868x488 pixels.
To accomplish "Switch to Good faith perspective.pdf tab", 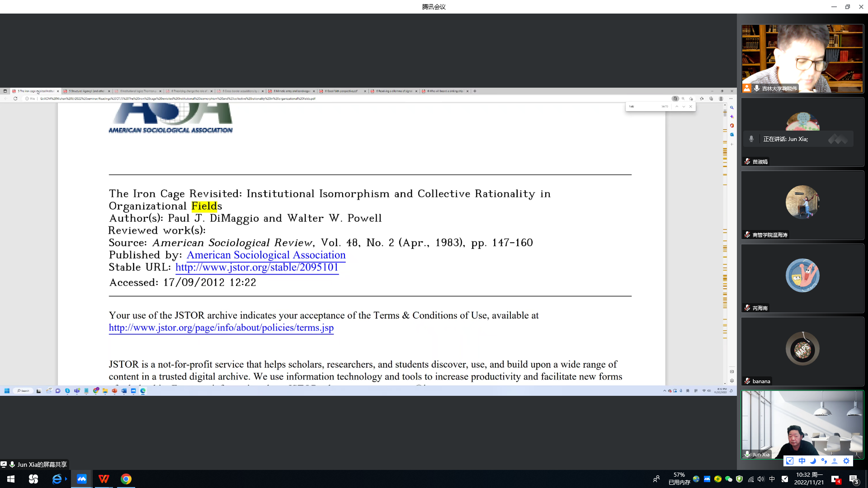I will (x=342, y=91).
